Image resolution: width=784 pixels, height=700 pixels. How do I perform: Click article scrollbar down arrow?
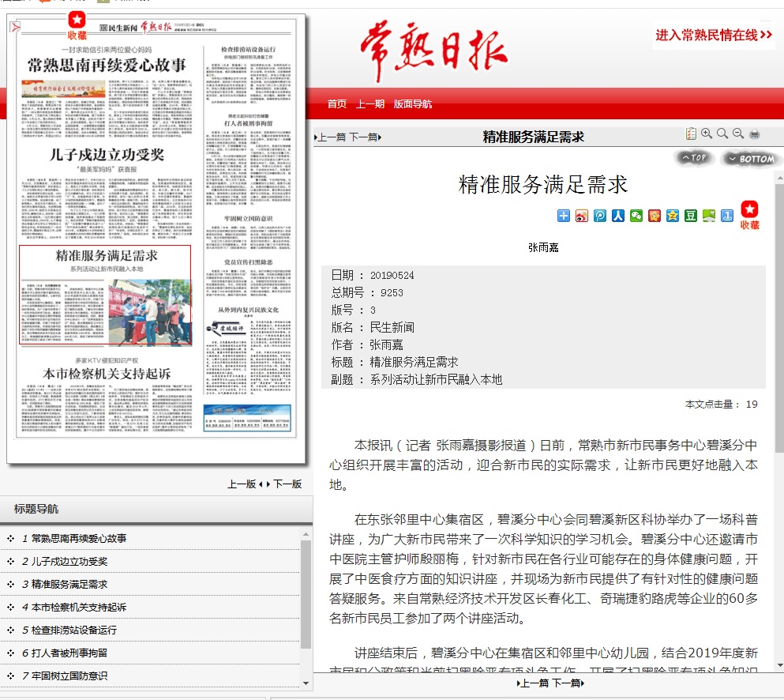pos(779,666)
